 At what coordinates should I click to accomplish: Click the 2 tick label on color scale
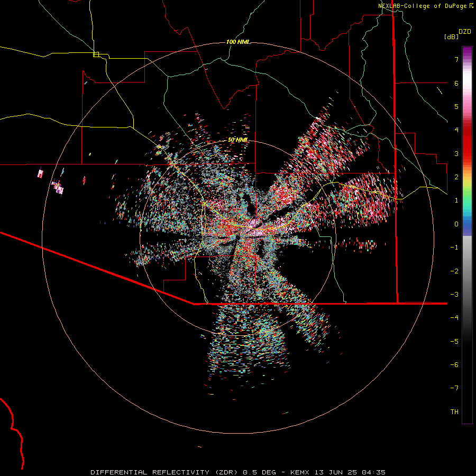pyautogui.click(x=456, y=177)
